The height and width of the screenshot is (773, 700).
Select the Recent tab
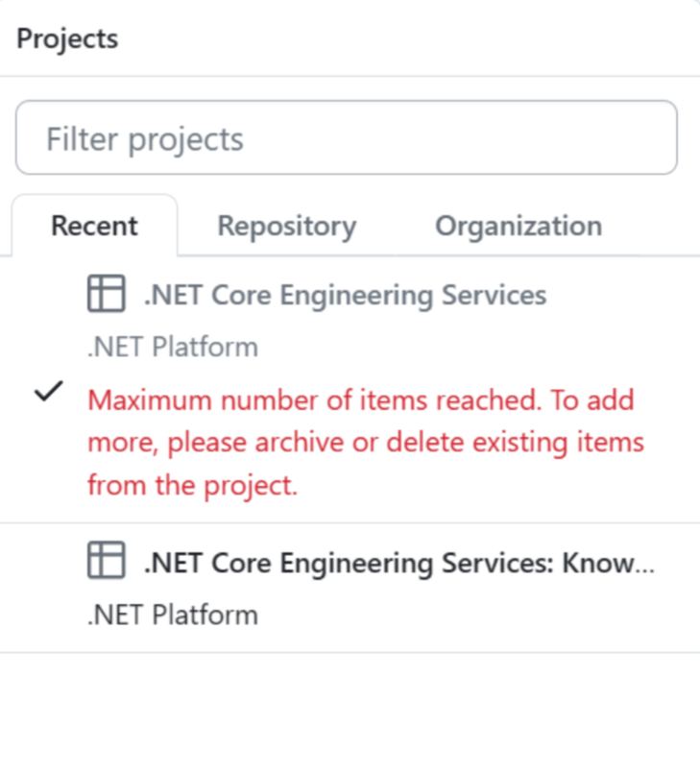[x=94, y=226]
